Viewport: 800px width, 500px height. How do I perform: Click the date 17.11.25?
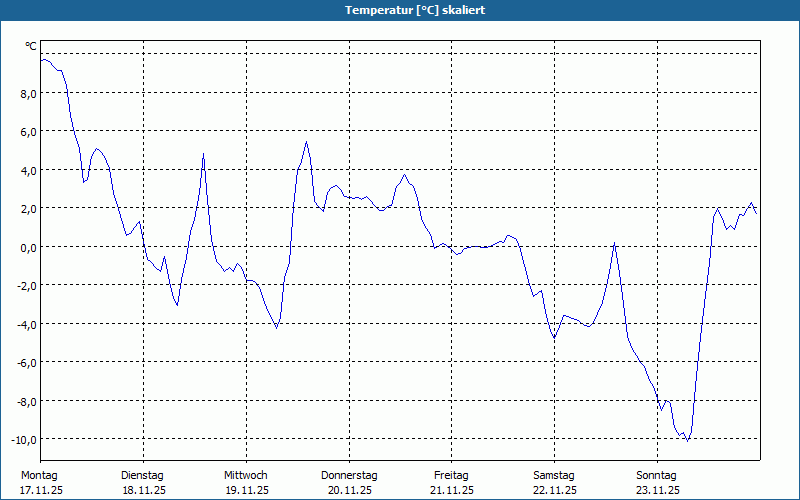(x=41, y=491)
